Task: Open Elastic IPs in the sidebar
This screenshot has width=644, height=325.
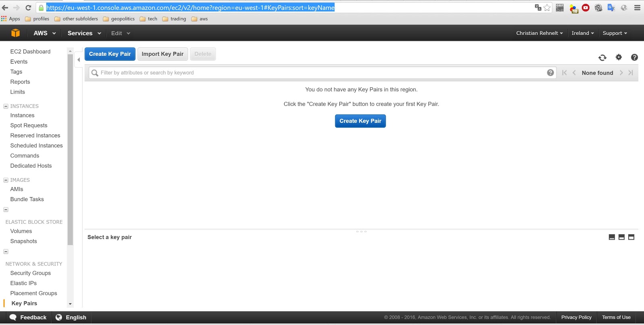Action: pos(23,283)
